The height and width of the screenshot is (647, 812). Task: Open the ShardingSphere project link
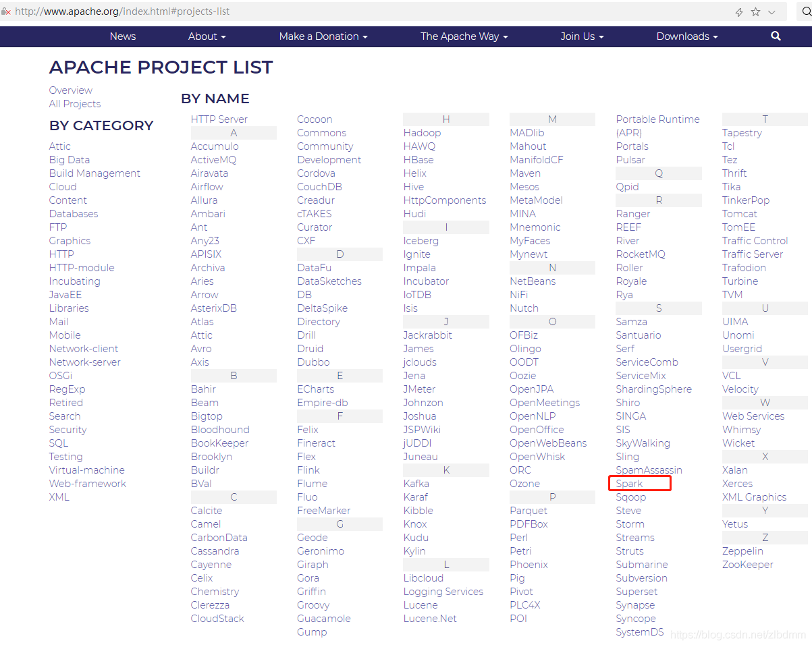(x=654, y=389)
